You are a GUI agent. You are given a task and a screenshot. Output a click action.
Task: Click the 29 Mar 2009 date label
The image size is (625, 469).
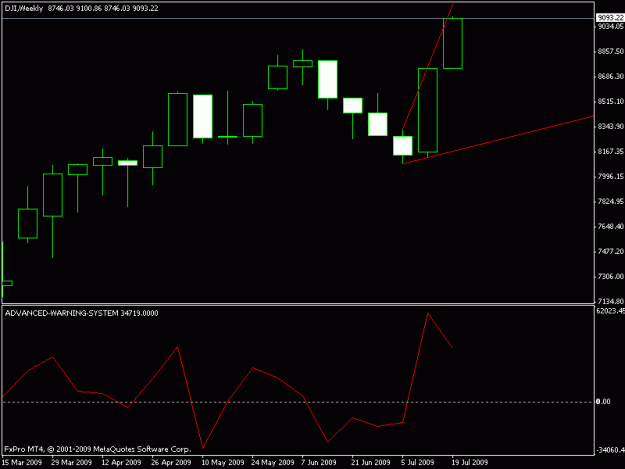tap(72, 462)
